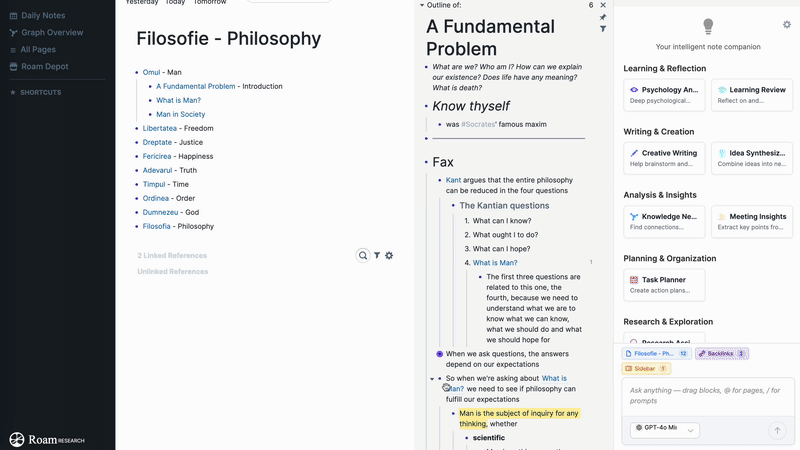Click the 'Ask anything' input field

point(708,395)
